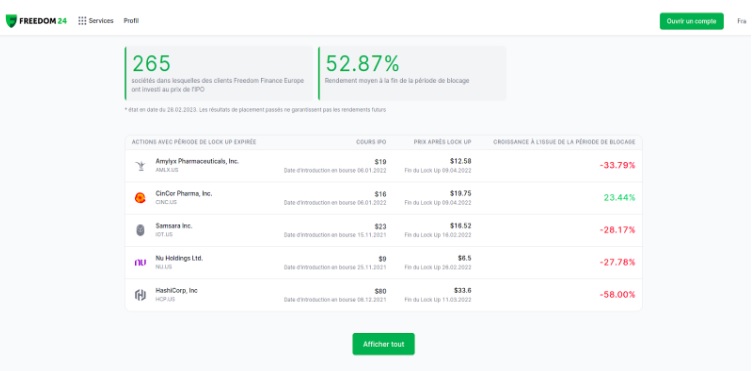
Task: Click the Prix après Lock Up header
Action: (x=443, y=142)
